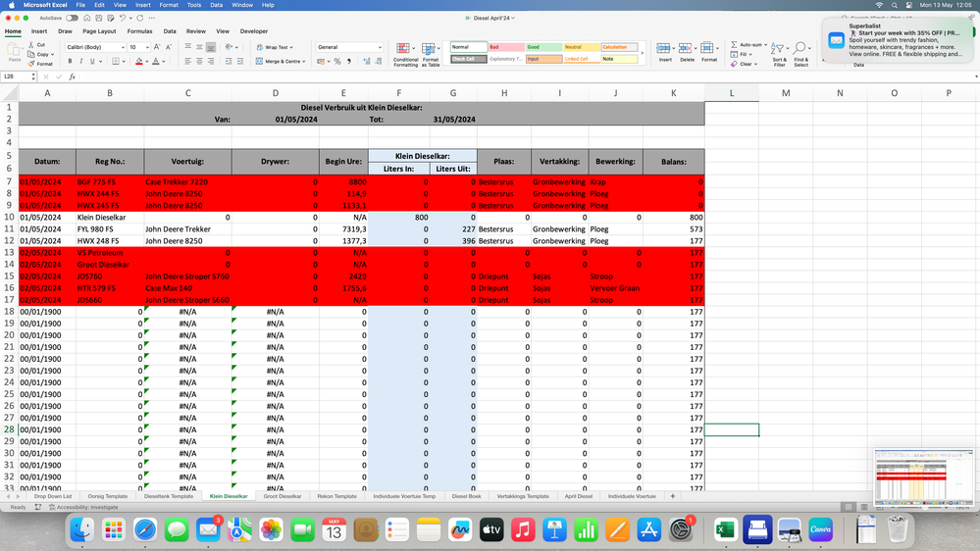Open Canva from the Dock
The height and width of the screenshot is (551, 980).
click(821, 530)
